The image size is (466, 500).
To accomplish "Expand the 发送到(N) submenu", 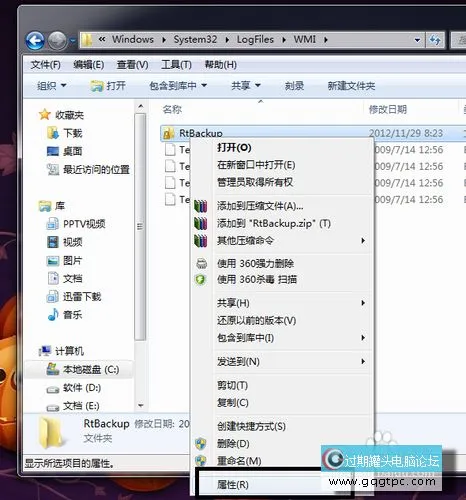I will (x=283, y=361).
